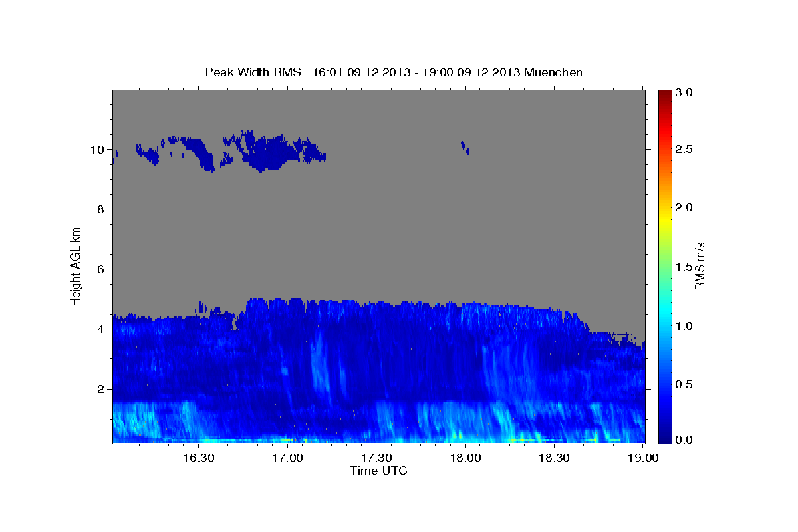Click the colorbar value 1.5
This screenshot has width=798, height=532.
(x=684, y=267)
